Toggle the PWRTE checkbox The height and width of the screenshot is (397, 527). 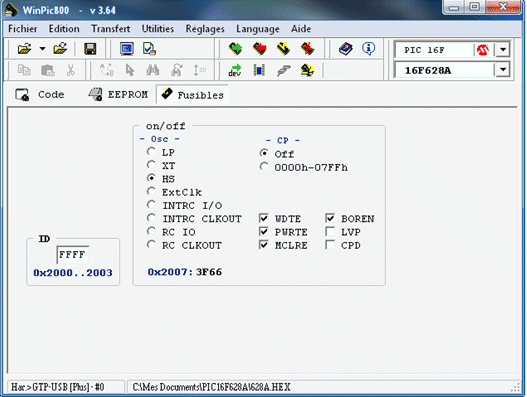[264, 232]
